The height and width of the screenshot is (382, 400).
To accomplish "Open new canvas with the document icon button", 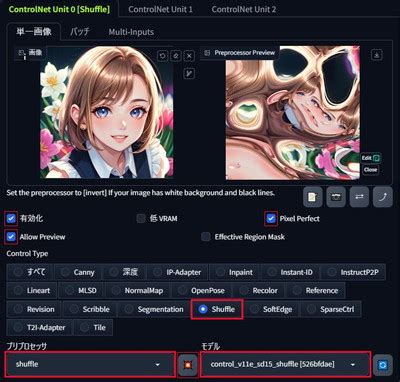I will coord(312,197).
